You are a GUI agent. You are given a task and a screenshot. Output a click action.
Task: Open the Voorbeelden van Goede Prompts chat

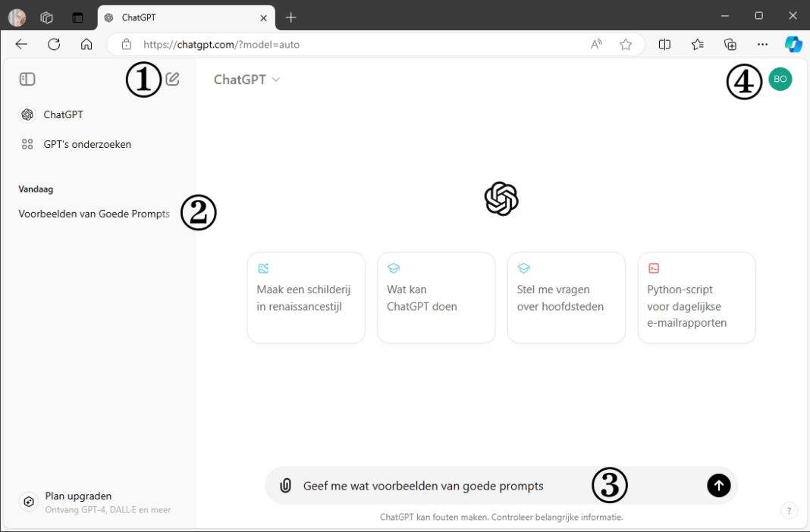coord(93,214)
